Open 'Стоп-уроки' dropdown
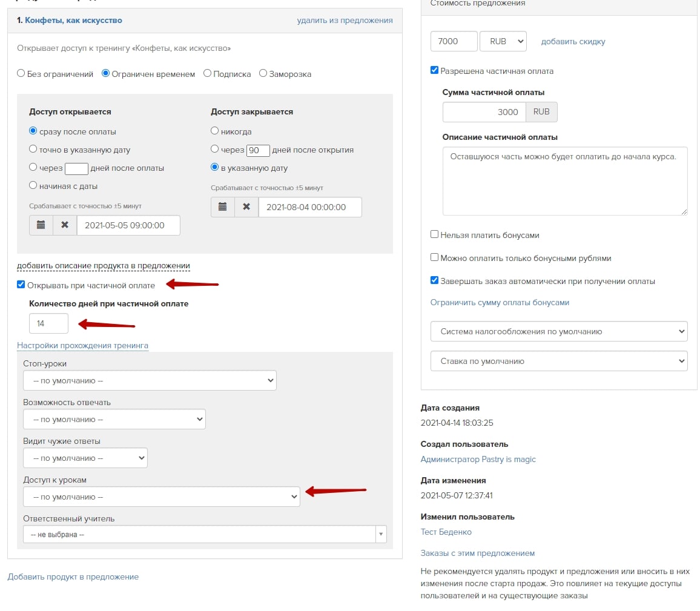This screenshot has height=611, width=700. [150, 381]
